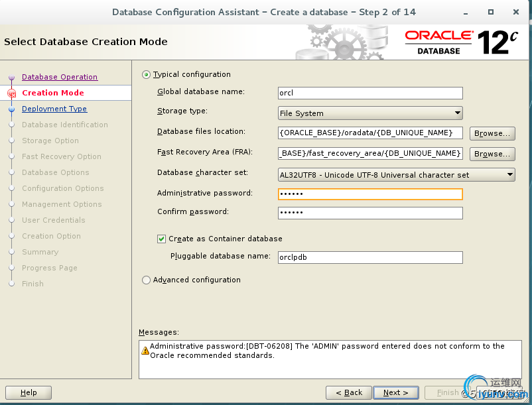
Task: Click the User Credentials step label
Action: (x=54, y=220)
